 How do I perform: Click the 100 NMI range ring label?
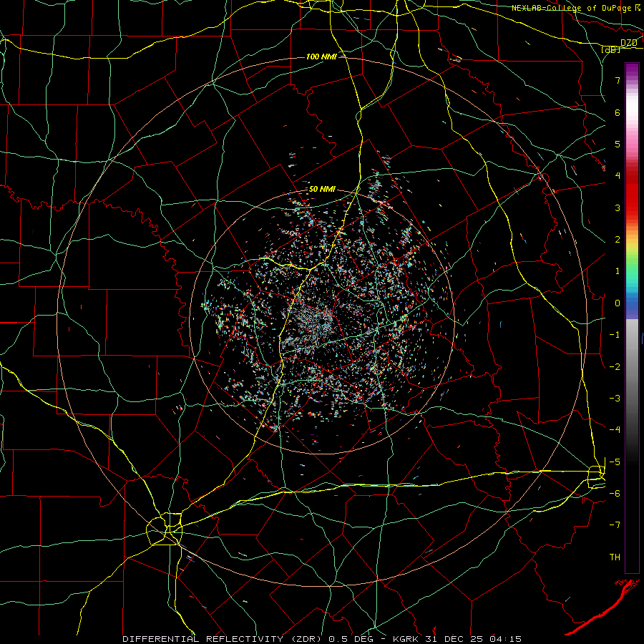321,57
